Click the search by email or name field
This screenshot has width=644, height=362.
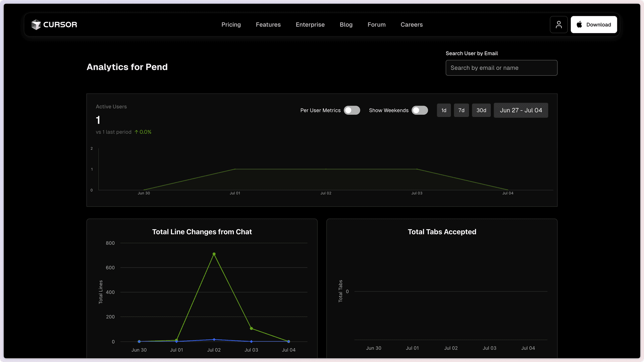pos(501,68)
